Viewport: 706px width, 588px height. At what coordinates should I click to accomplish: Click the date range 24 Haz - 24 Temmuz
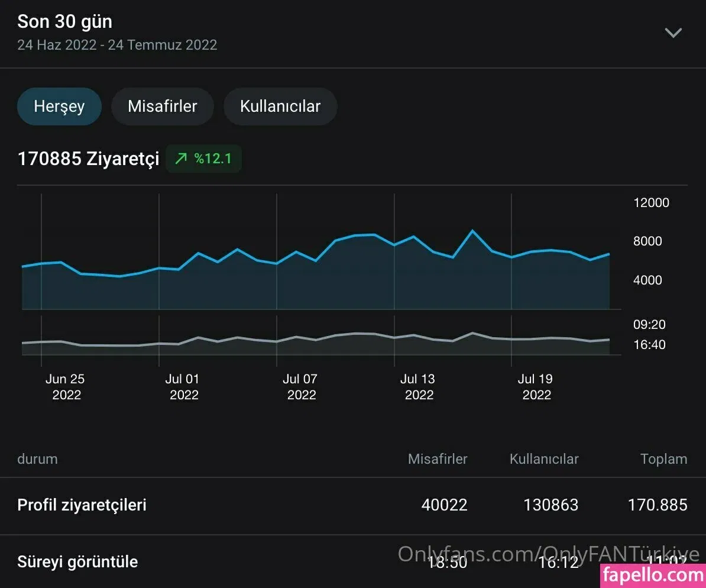117,45
